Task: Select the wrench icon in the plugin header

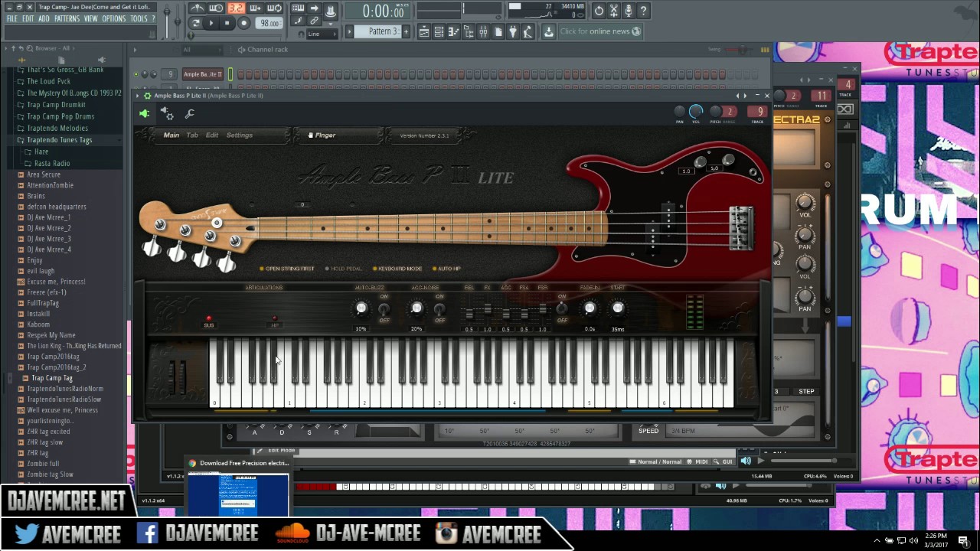Action: [189, 113]
